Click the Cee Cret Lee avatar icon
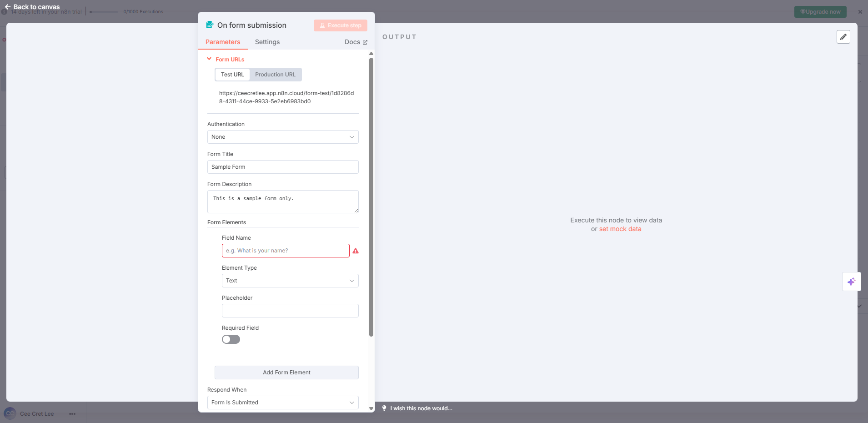Viewport: 868px width, 423px height. pyautogui.click(x=10, y=414)
